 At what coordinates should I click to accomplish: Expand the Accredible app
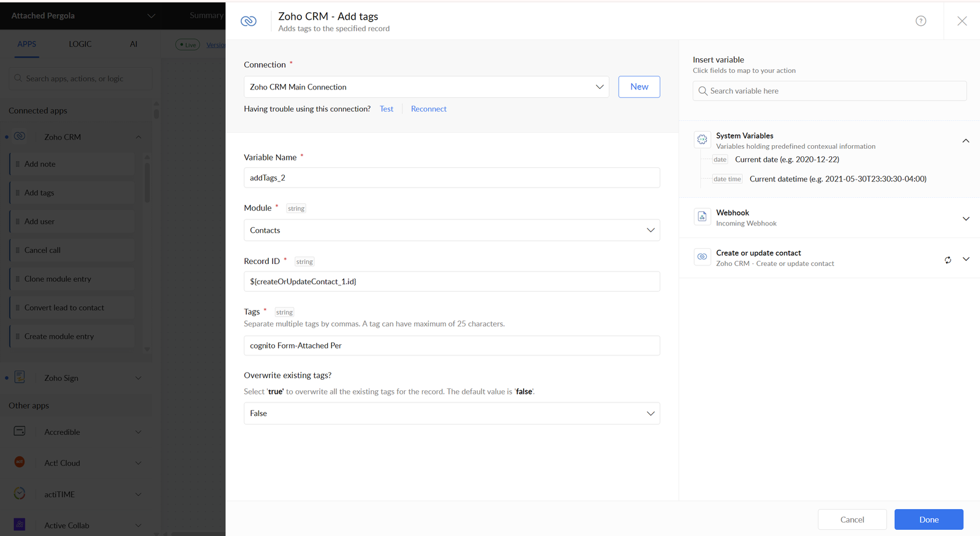138,432
